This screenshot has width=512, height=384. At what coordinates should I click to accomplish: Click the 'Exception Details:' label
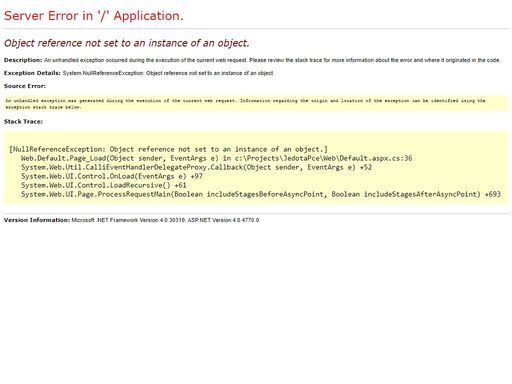click(32, 73)
